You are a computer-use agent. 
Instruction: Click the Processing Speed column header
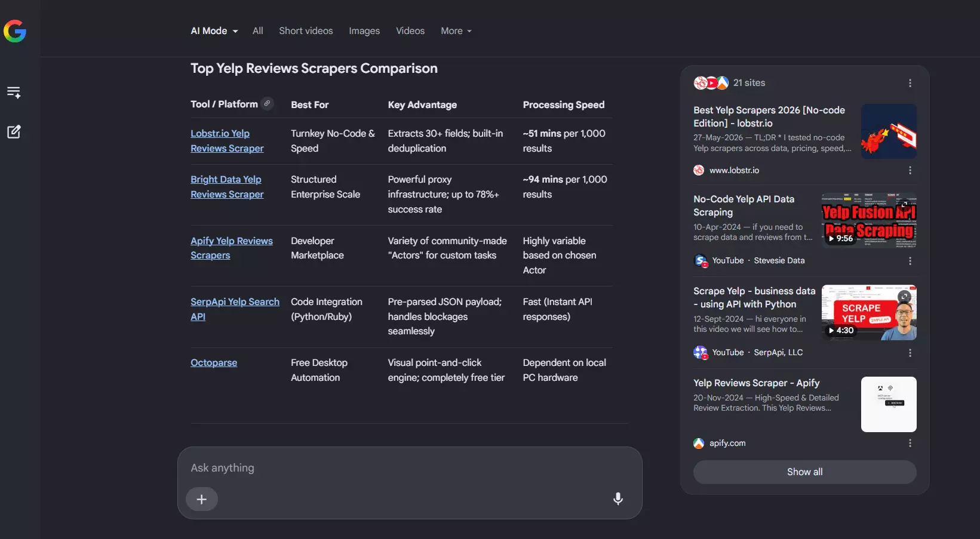click(564, 105)
